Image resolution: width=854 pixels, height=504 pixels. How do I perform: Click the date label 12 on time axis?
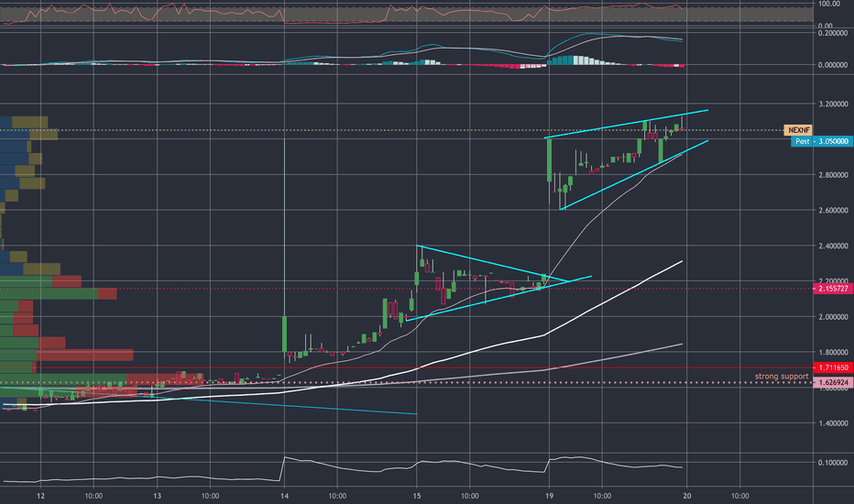tap(41, 496)
